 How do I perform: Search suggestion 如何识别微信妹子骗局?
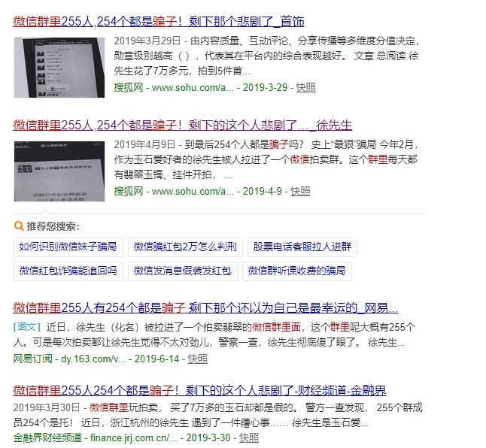pos(68,247)
